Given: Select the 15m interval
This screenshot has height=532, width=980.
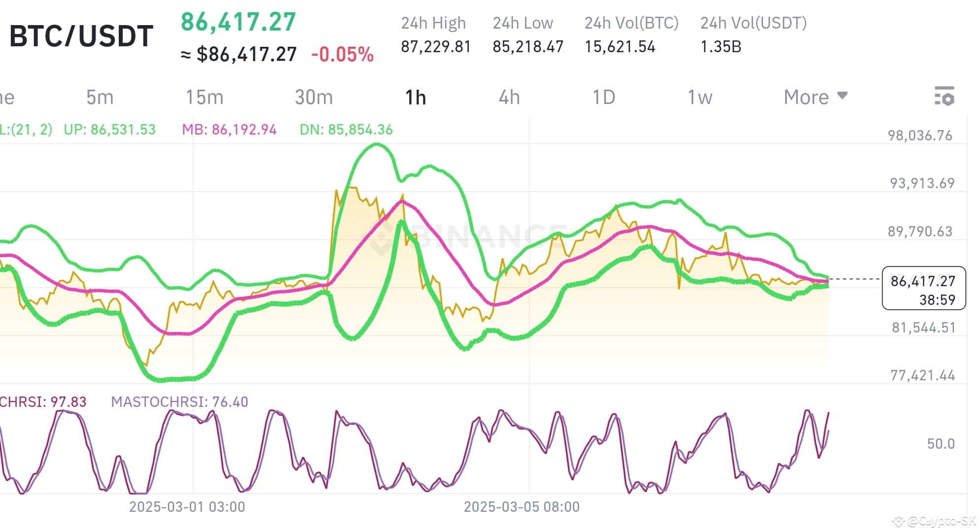Looking at the screenshot, I should click(x=206, y=97).
